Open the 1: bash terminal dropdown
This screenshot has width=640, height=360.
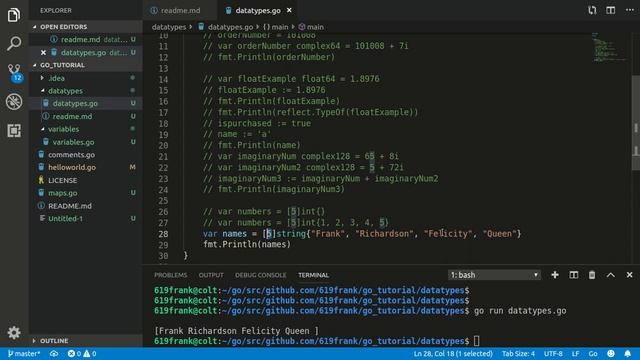click(x=494, y=275)
